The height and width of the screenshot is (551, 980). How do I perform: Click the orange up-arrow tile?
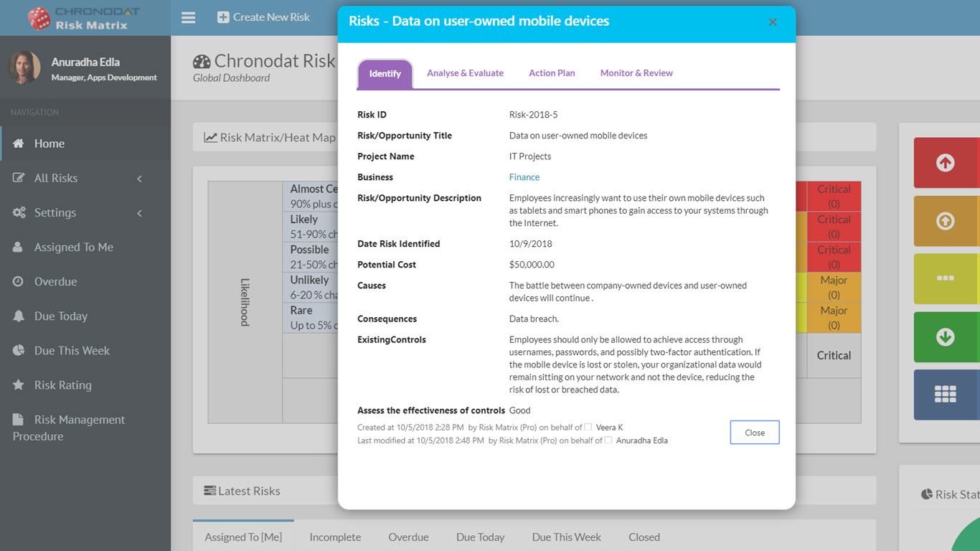(x=946, y=221)
